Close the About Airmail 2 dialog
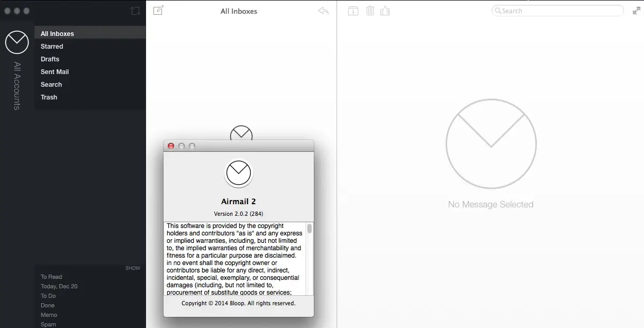This screenshot has height=328, width=644. tap(171, 146)
